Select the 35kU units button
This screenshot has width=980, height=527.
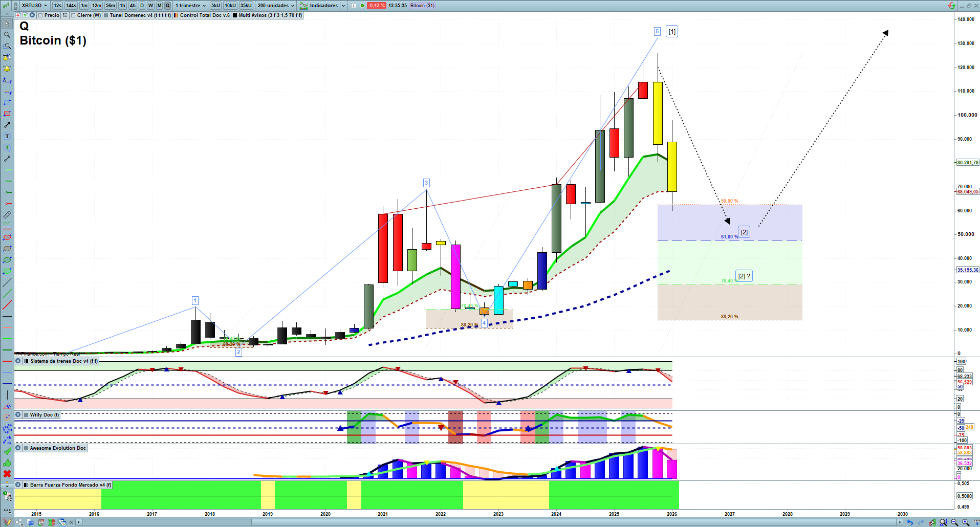click(x=246, y=6)
